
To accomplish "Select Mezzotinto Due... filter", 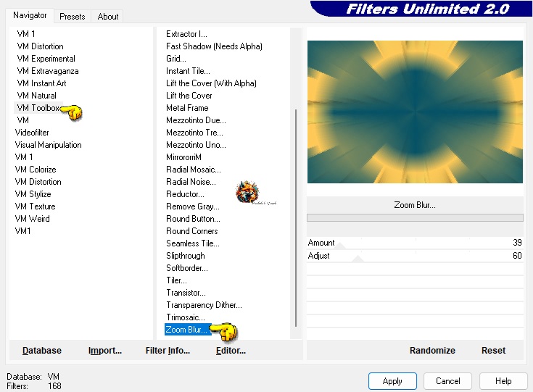I will (196, 120).
